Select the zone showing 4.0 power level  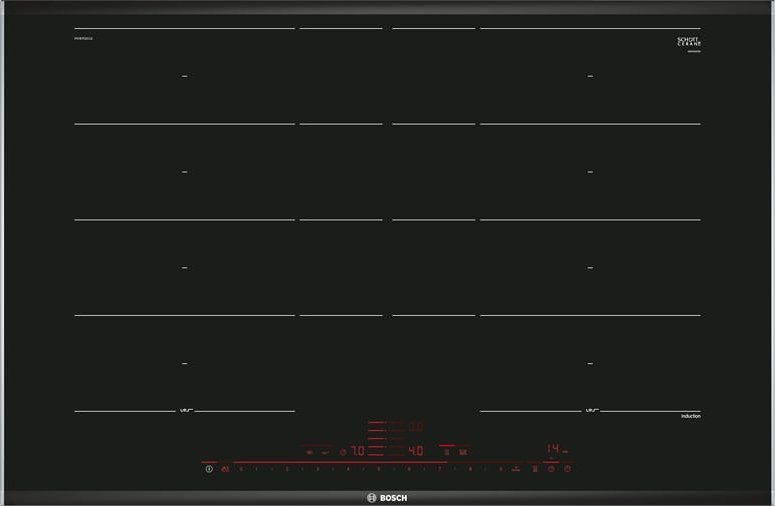pyautogui.click(x=416, y=451)
